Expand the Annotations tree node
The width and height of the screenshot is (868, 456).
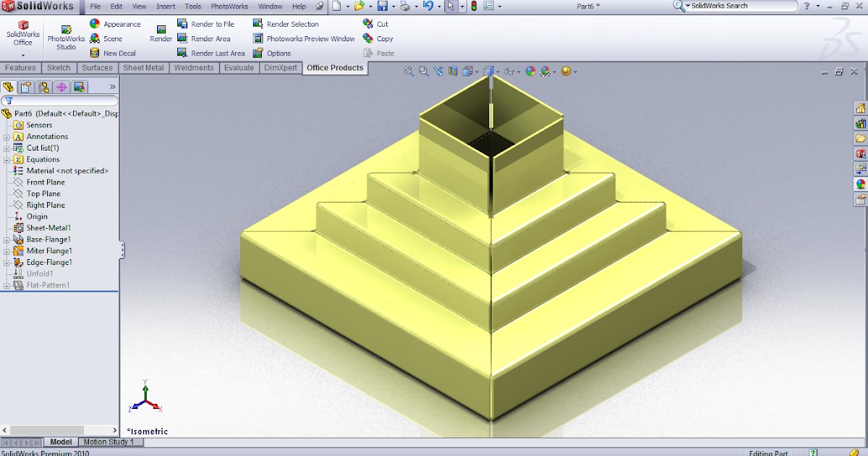7,136
